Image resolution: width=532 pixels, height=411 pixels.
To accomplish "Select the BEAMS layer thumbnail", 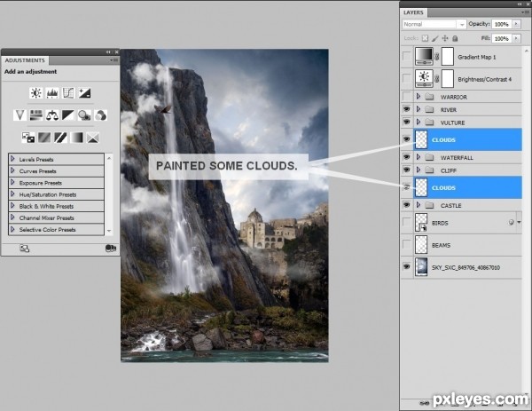I will coord(421,245).
